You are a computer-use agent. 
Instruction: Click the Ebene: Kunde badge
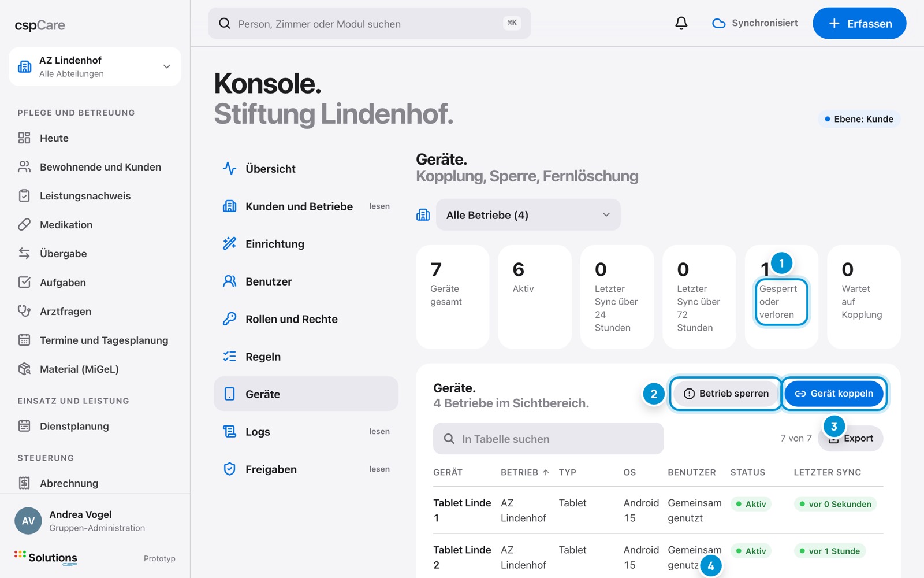[x=859, y=119]
